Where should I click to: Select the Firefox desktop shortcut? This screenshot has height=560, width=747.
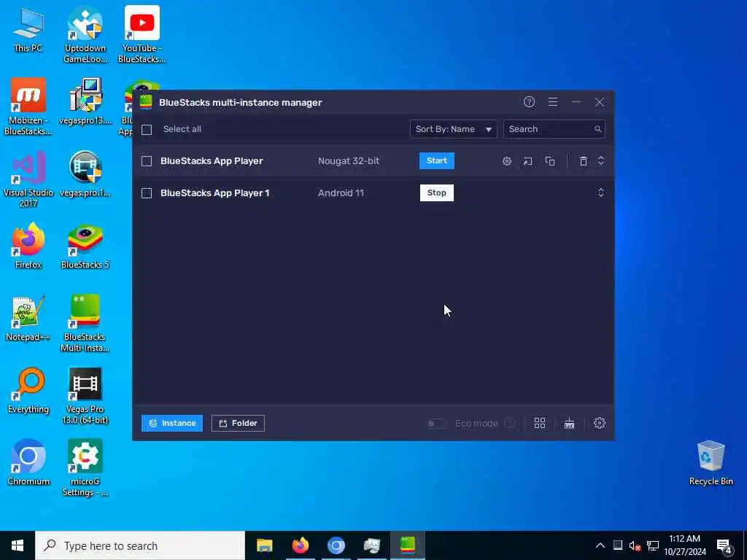click(x=28, y=246)
